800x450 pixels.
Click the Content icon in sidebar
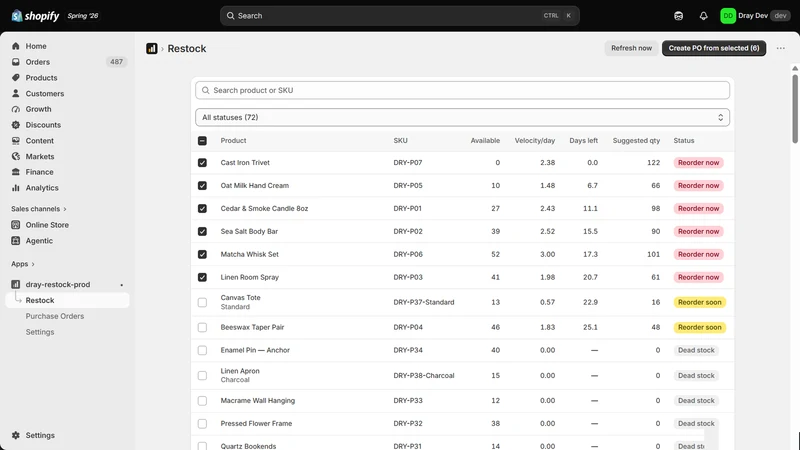(x=16, y=141)
